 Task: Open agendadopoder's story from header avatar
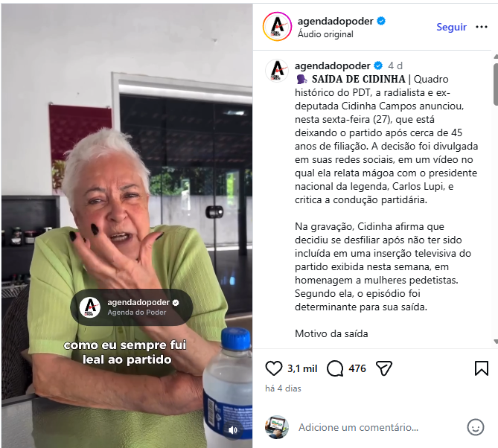click(x=277, y=27)
